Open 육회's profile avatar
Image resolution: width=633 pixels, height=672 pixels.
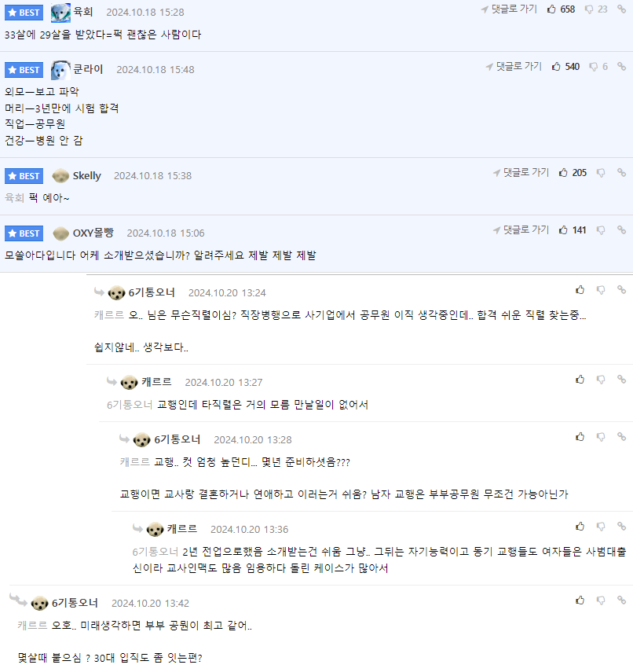click(60, 13)
